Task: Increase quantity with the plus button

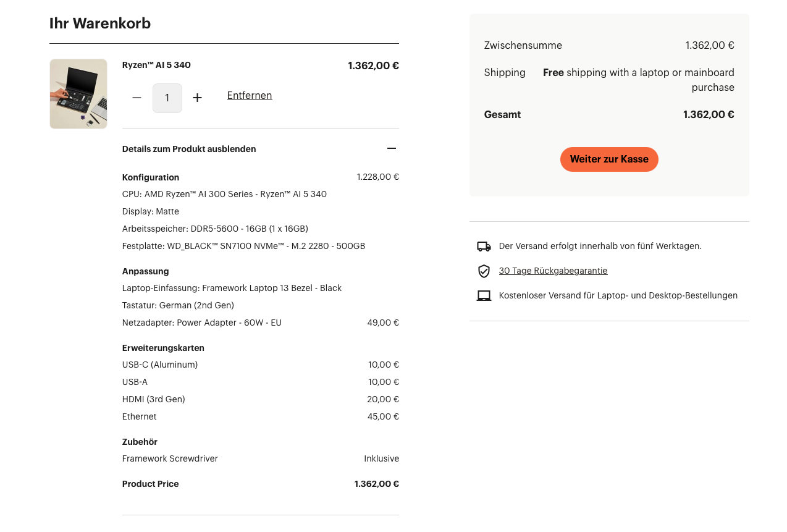Action: click(x=197, y=98)
